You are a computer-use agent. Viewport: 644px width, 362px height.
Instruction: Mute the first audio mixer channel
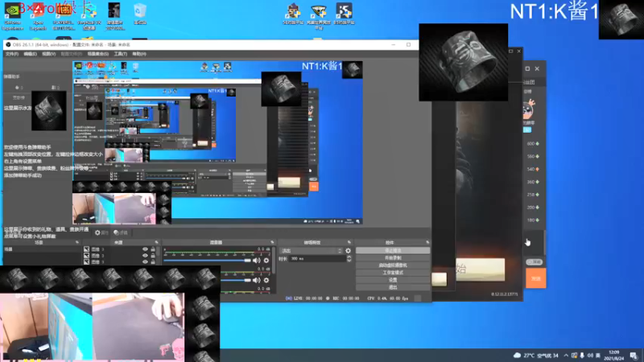pos(257,260)
